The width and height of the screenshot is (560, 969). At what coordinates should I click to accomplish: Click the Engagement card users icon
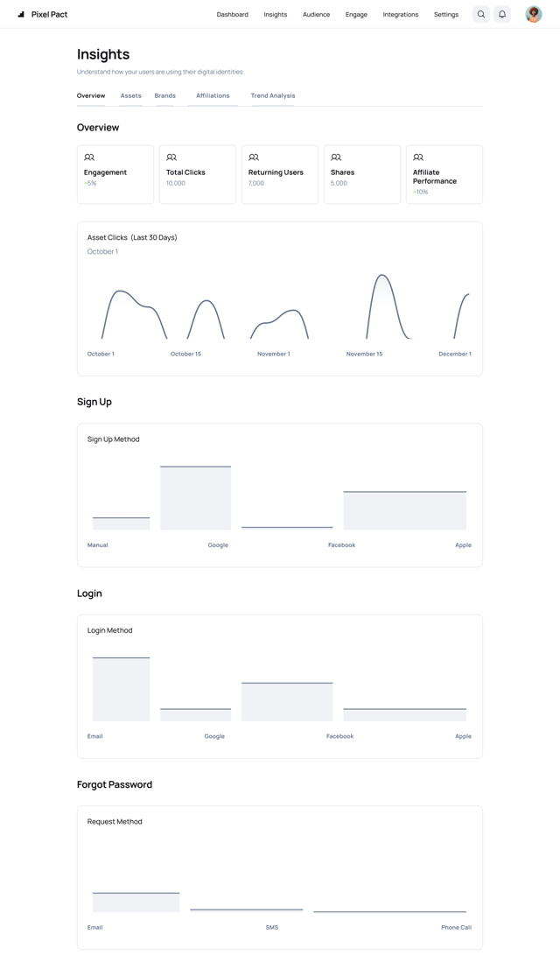pos(89,158)
